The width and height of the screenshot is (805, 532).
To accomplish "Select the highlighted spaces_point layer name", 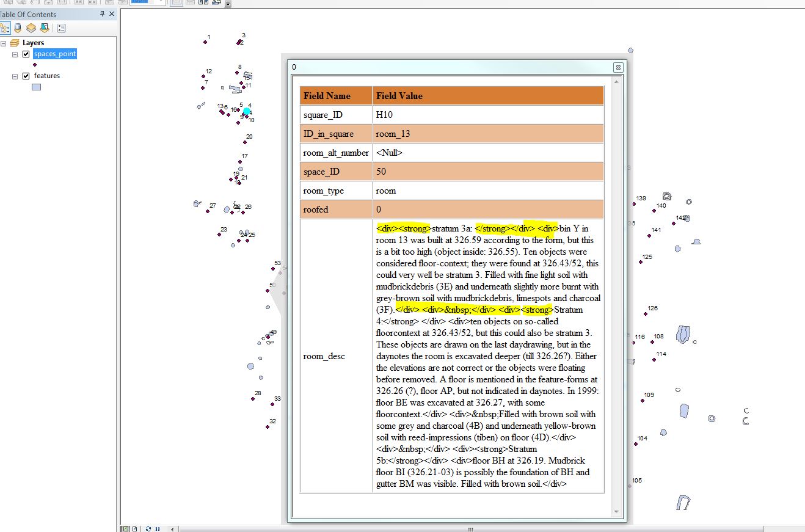I will tap(55, 54).
